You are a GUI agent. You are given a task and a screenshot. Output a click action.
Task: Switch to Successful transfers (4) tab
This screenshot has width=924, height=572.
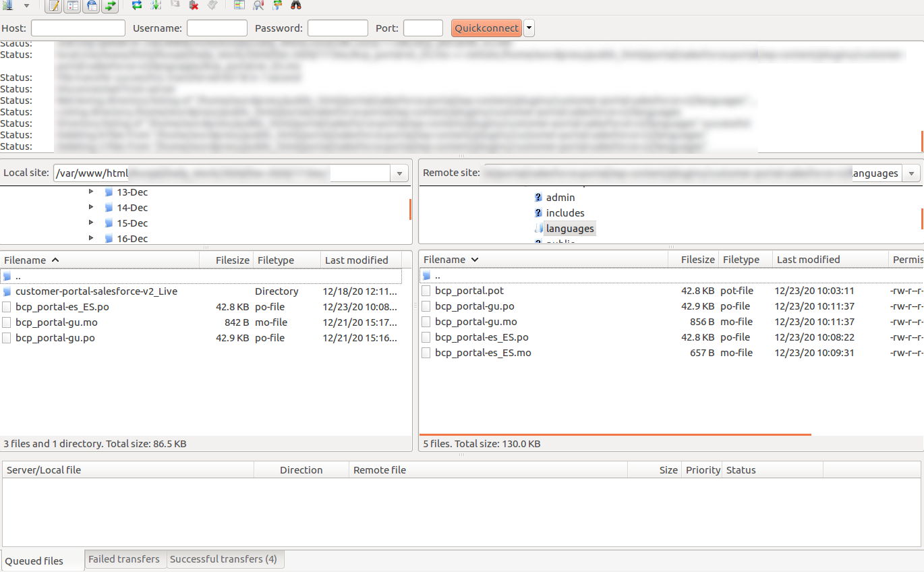223,559
